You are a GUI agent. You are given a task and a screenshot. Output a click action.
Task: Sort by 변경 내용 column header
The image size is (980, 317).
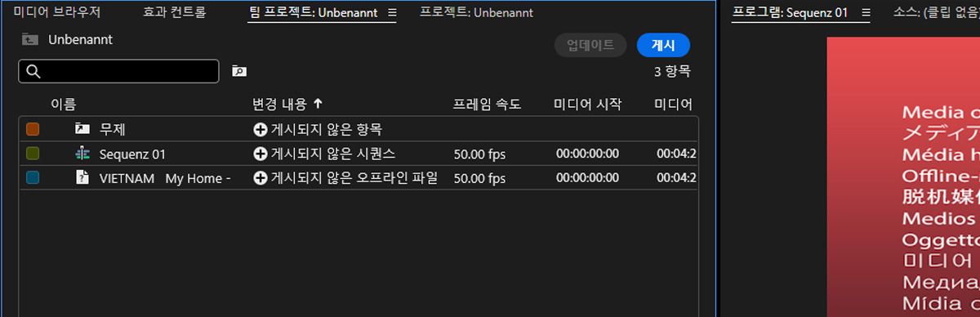[x=280, y=104]
